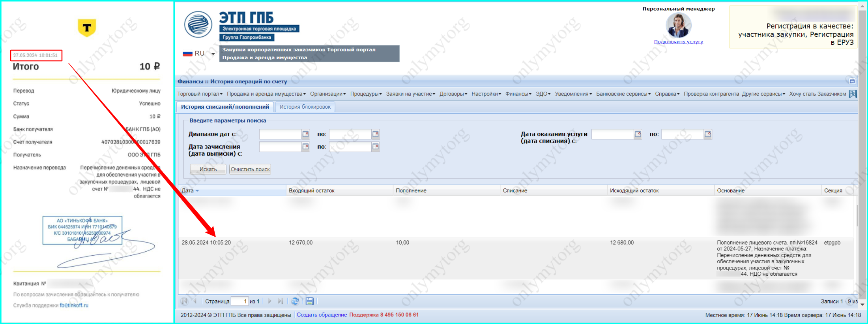This screenshot has height=324, width=868.
Task: Click the 'Исходящий остаток' column header
Action: [661, 190]
